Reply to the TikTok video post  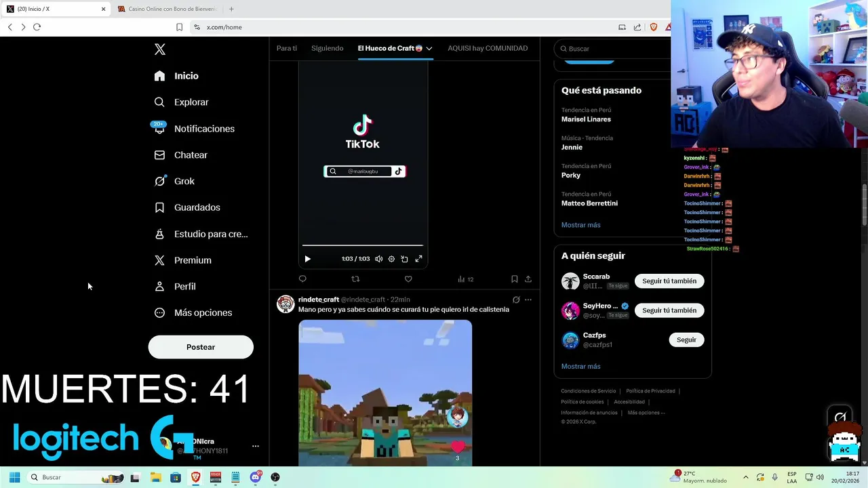(x=302, y=279)
